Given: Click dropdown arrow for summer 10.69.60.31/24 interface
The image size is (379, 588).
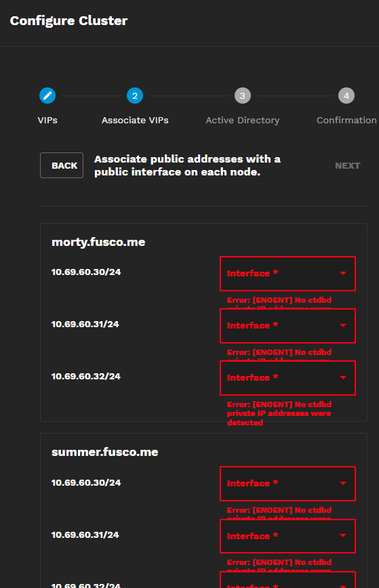Looking at the screenshot, I should pos(343,535).
